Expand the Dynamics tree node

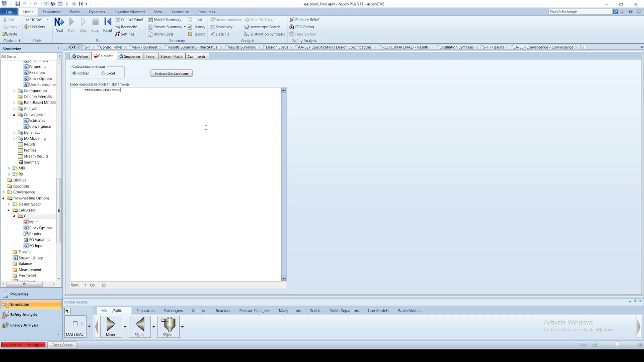pos(15,132)
